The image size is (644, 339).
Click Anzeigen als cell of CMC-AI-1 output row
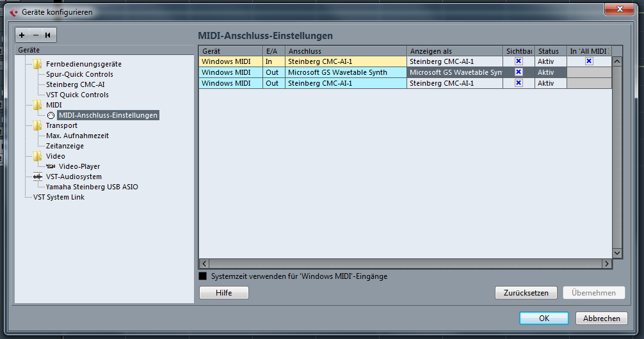tap(455, 83)
